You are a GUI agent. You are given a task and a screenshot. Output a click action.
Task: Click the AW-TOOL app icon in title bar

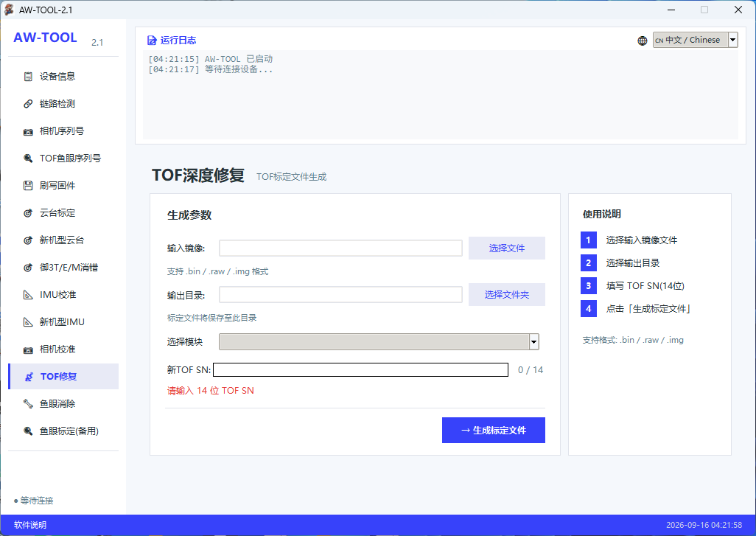(9, 10)
